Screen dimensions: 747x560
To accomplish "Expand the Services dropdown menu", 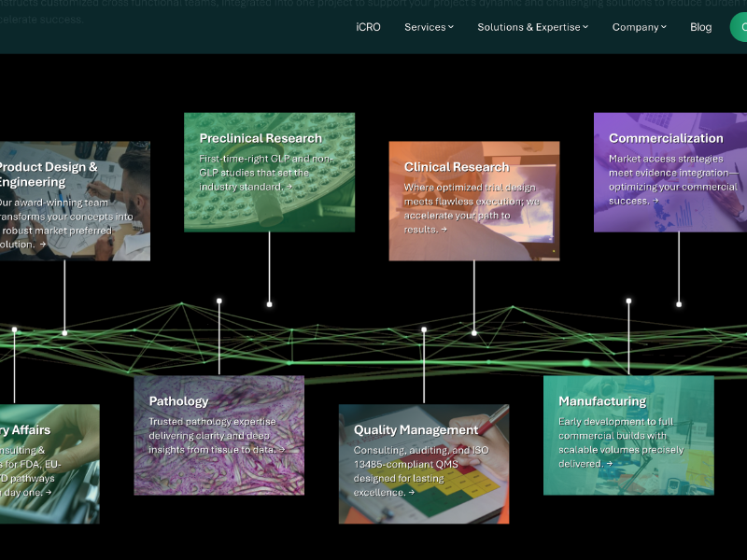I will pyautogui.click(x=429, y=27).
